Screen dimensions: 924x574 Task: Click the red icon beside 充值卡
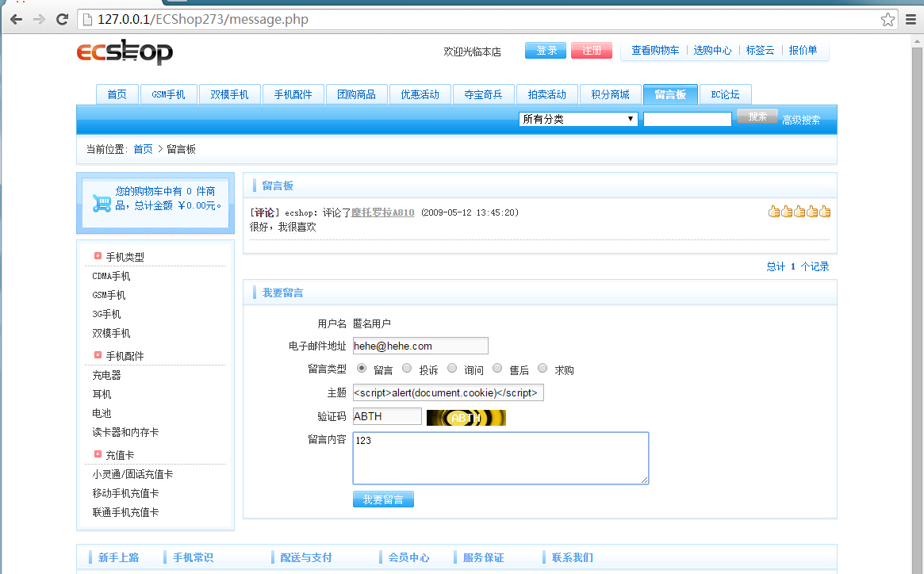[98, 453]
